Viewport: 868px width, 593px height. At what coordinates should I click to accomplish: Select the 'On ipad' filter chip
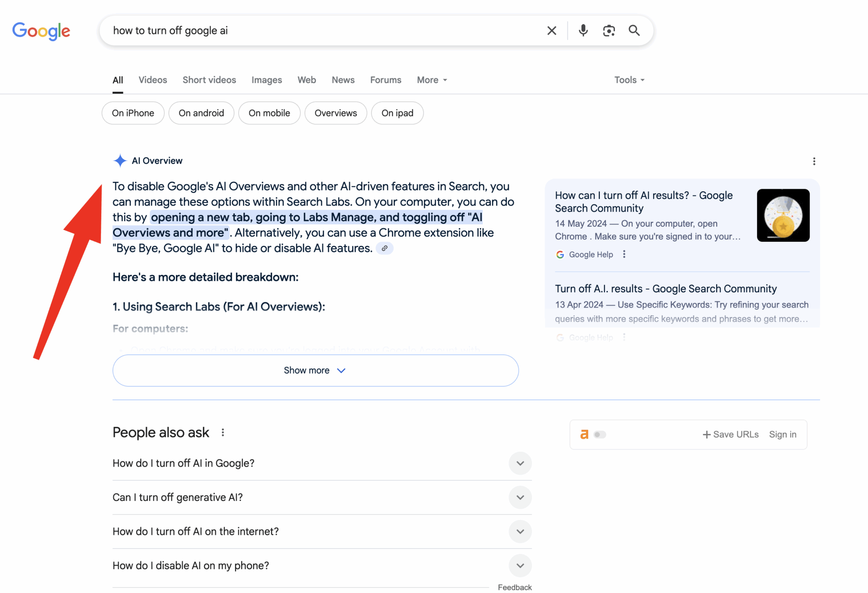pos(397,113)
